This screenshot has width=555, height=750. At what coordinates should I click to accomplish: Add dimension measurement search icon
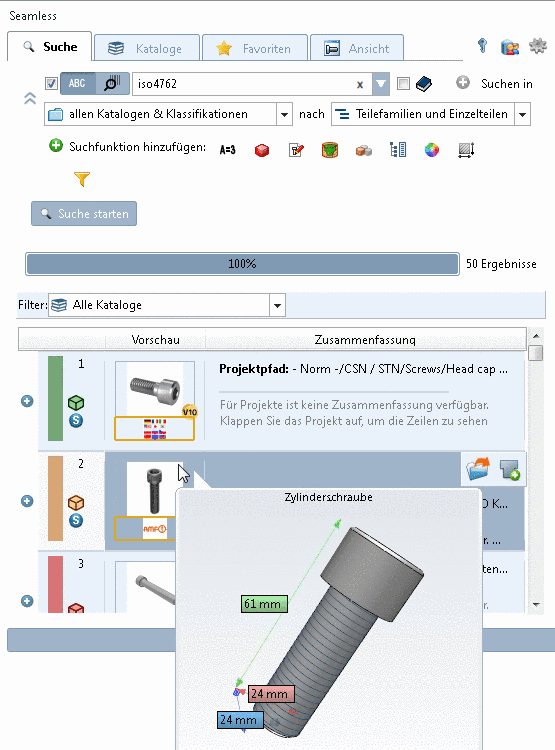click(466, 150)
